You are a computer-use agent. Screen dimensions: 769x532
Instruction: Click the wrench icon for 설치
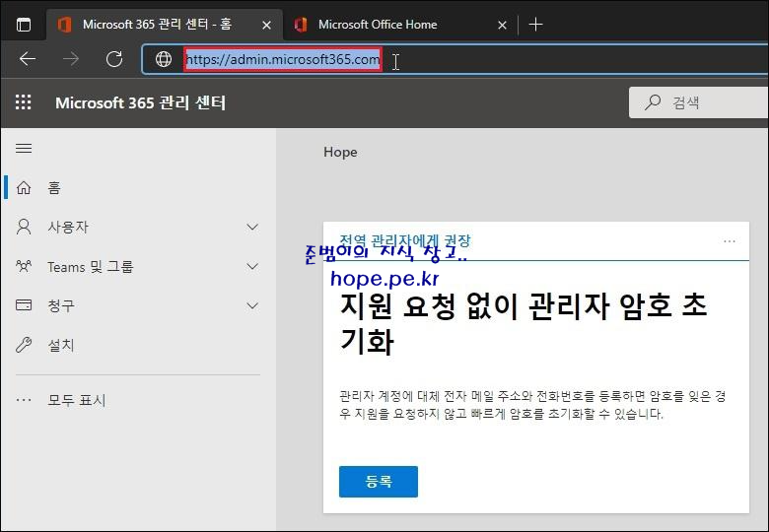24,345
